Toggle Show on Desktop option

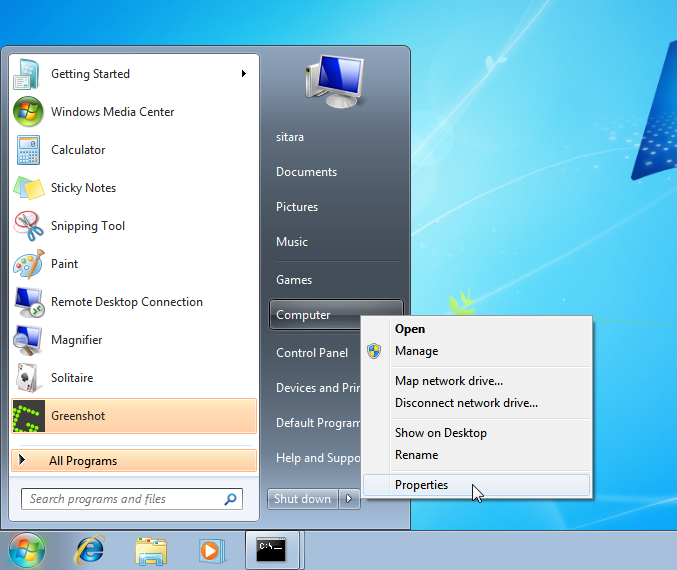(440, 433)
